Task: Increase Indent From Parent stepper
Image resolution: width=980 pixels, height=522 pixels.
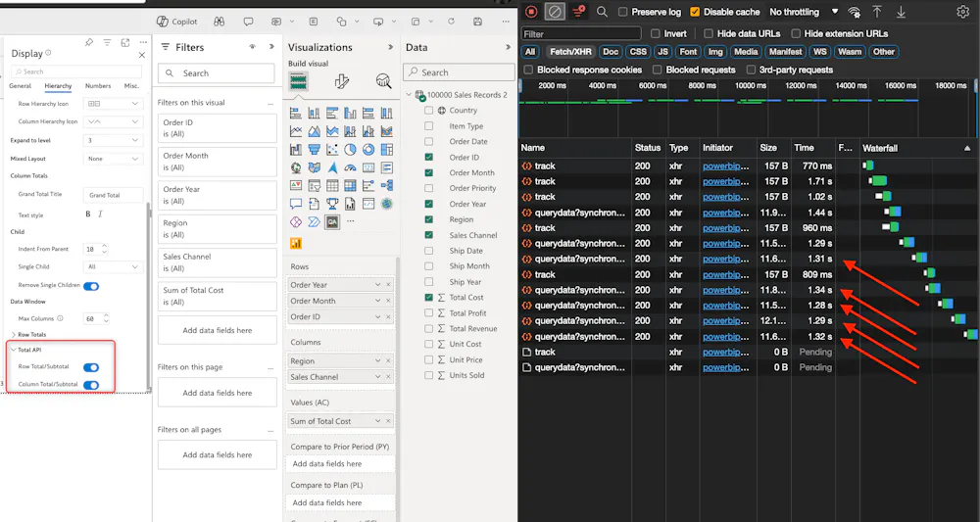Action: pos(104,246)
